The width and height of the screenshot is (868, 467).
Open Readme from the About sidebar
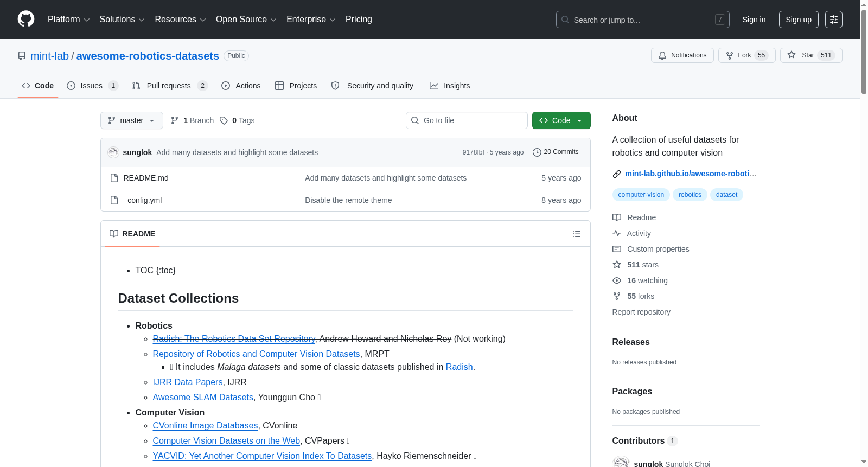(x=634, y=217)
